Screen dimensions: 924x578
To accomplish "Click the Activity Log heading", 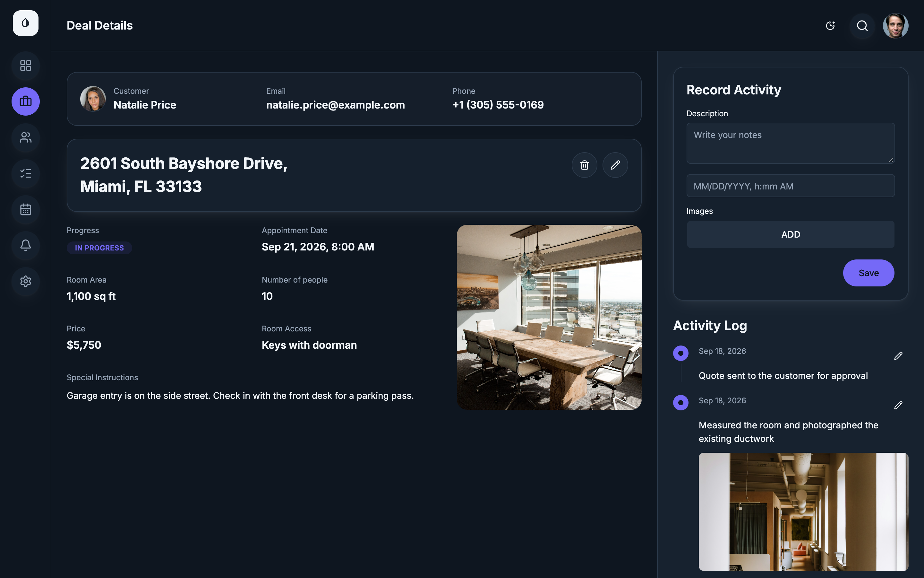I will tap(710, 326).
